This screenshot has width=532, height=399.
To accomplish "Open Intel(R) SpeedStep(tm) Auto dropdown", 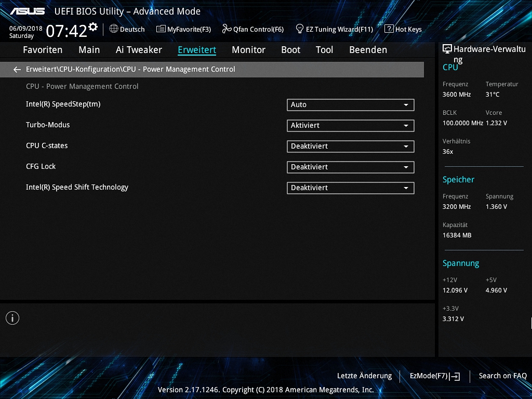I will [x=351, y=105].
